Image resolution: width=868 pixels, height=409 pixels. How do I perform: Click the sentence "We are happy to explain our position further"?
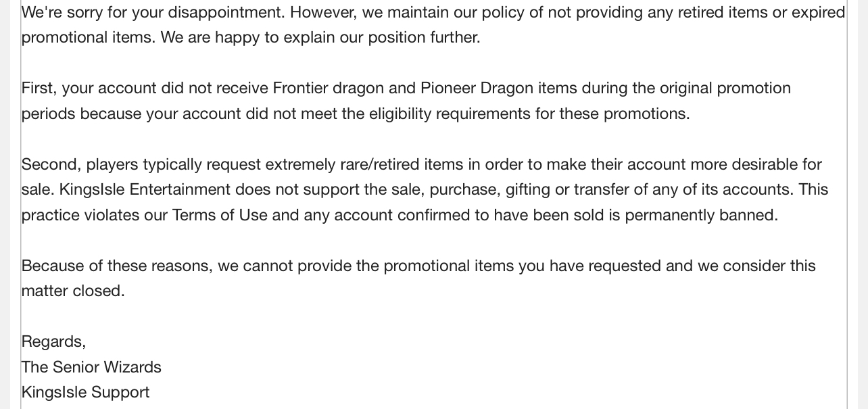[x=320, y=37]
